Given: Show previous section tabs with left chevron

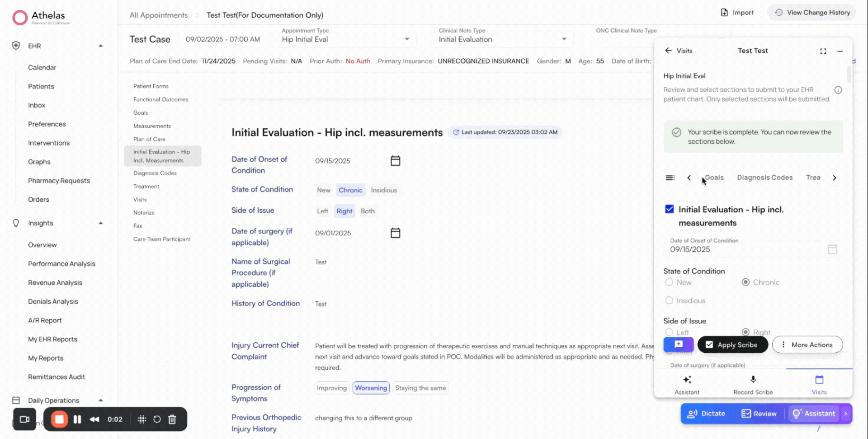Looking at the screenshot, I should coord(689,178).
